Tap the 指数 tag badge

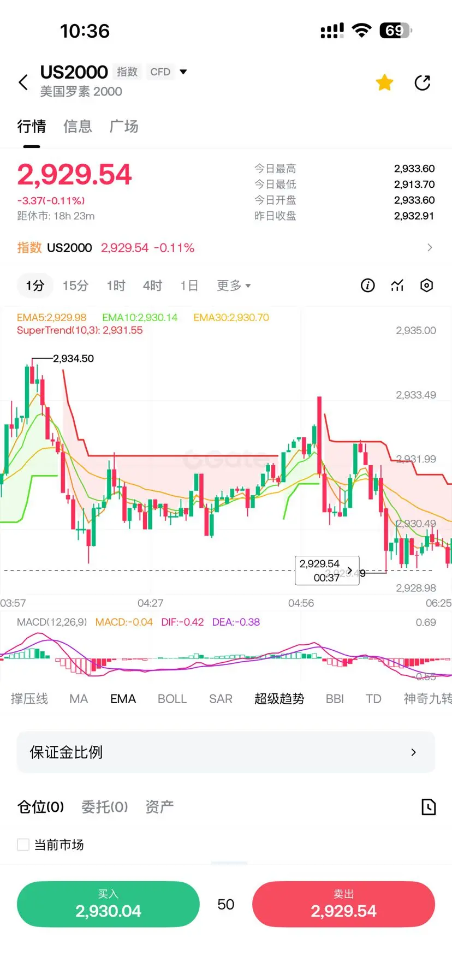tap(127, 72)
